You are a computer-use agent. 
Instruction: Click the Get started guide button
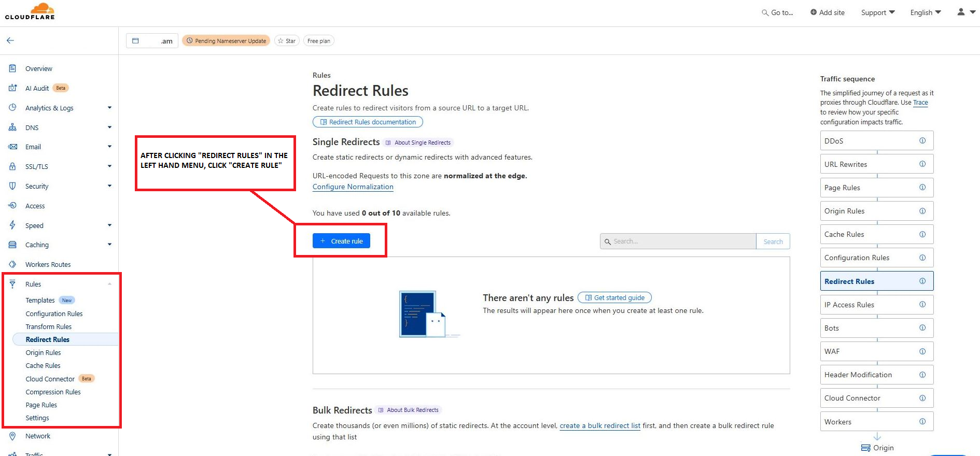pyautogui.click(x=614, y=297)
